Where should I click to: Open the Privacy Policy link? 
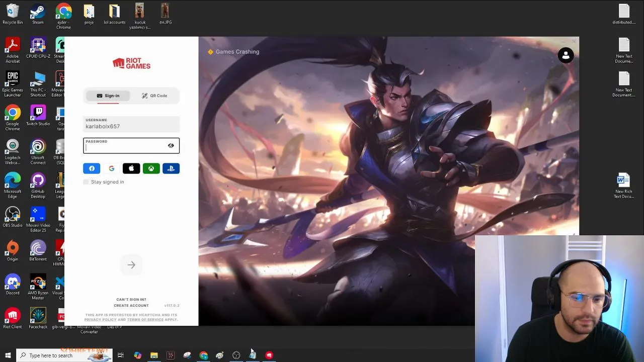tap(100, 320)
